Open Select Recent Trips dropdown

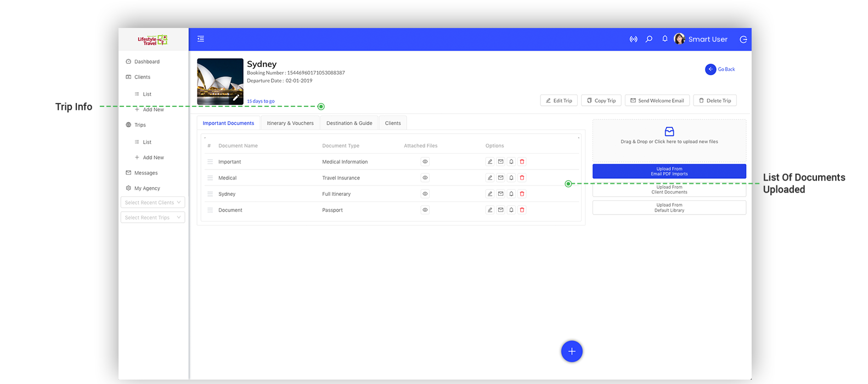click(153, 218)
